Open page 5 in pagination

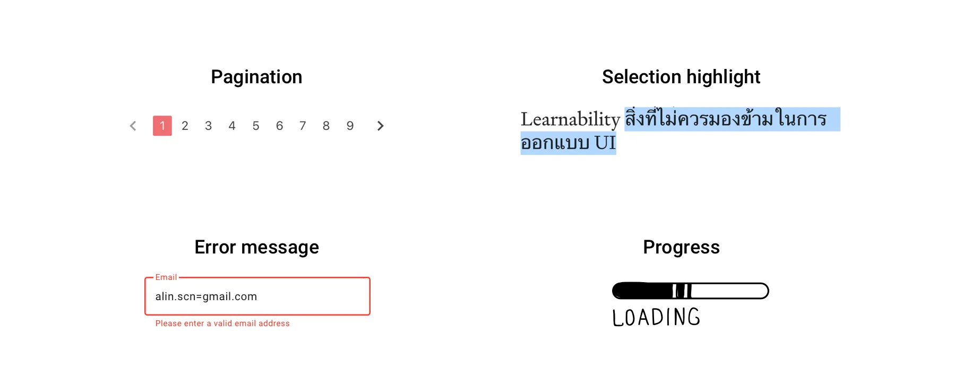(256, 126)
